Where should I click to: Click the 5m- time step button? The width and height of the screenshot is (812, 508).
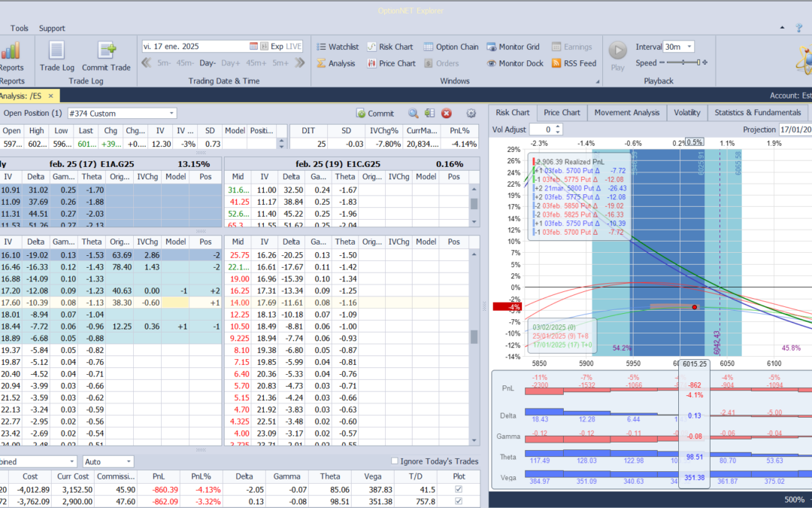[164, 62]
